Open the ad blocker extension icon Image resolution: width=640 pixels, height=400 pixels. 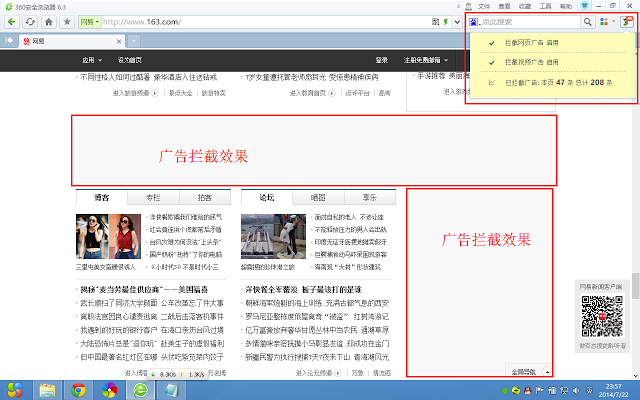626,21
